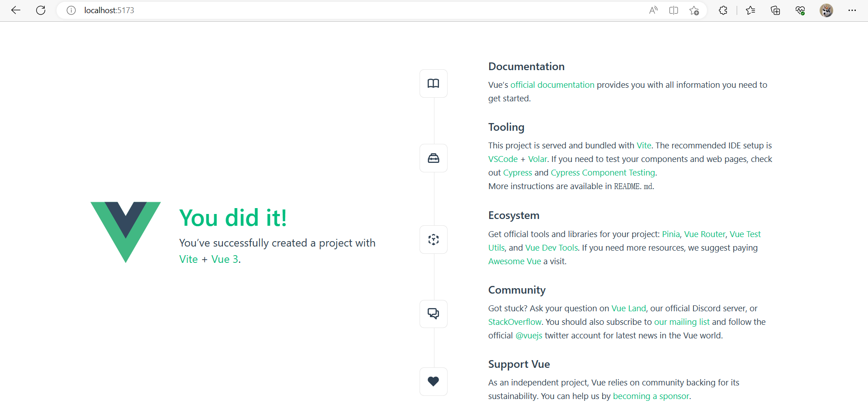This screenshot has width=868, height=404.
Task: Go back using the browser back arrow
Action: [x=16, y=10]
